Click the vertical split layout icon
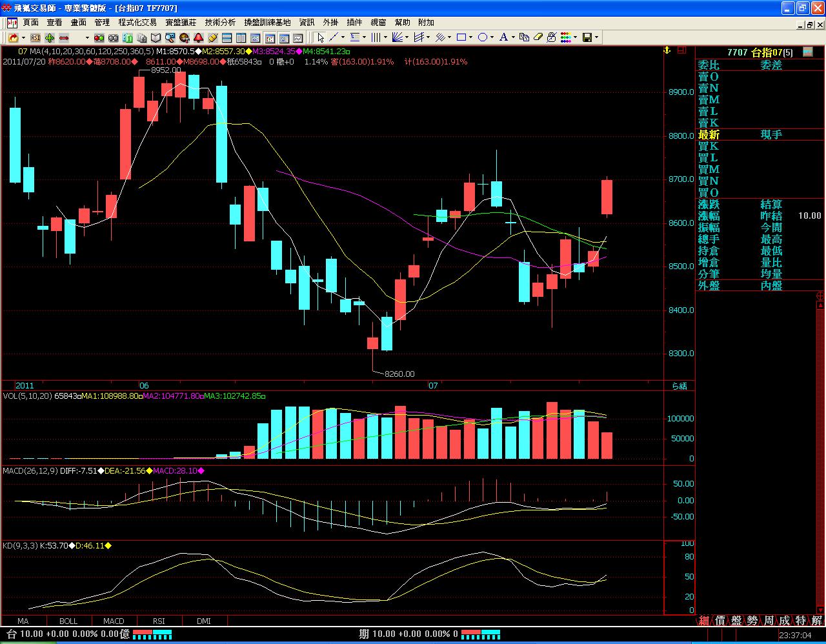Viewport: 826px width, 644px height. coord(241,37)
